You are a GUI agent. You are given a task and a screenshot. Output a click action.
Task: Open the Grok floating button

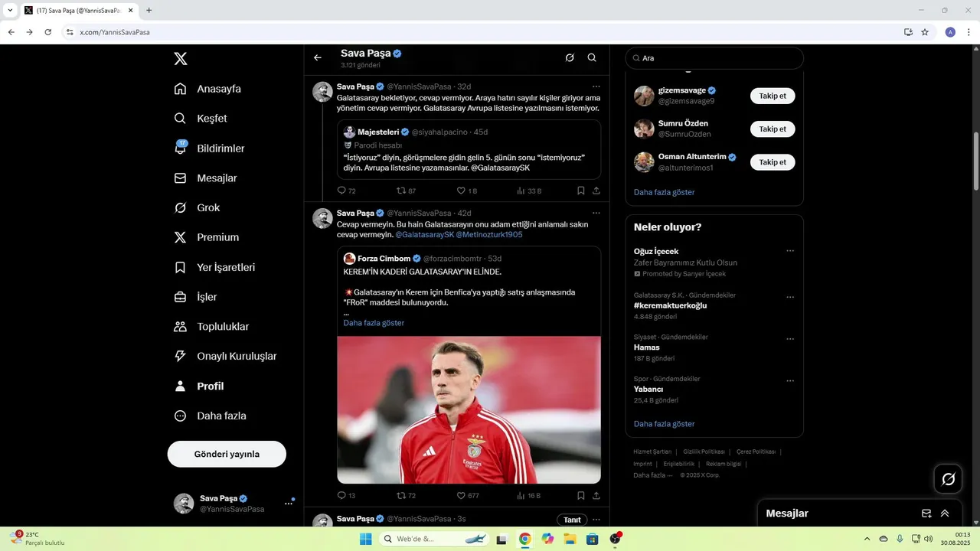click(948, 479)
